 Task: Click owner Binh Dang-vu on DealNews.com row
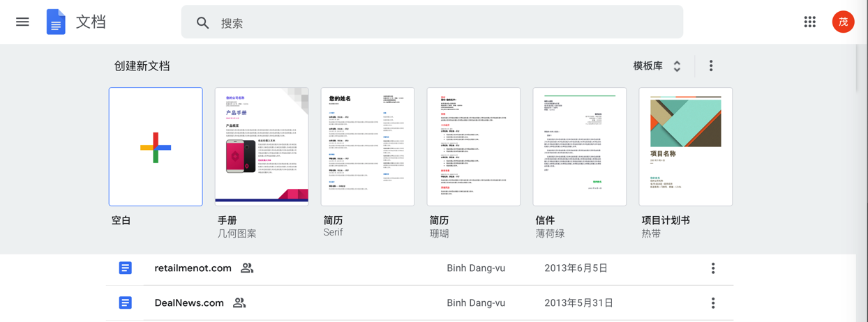tap(476, 303)
